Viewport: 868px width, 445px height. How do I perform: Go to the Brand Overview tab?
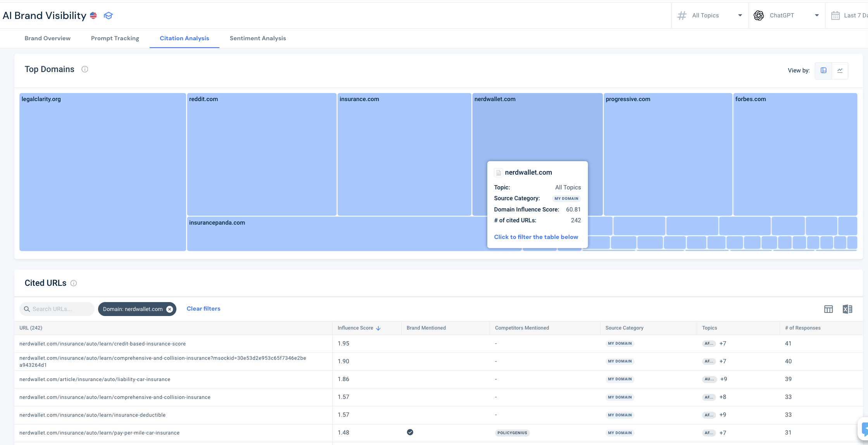[48, 38]
